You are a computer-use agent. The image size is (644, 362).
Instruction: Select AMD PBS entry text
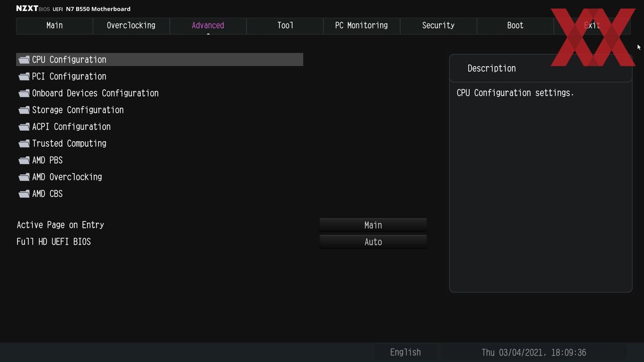(47, 160)
